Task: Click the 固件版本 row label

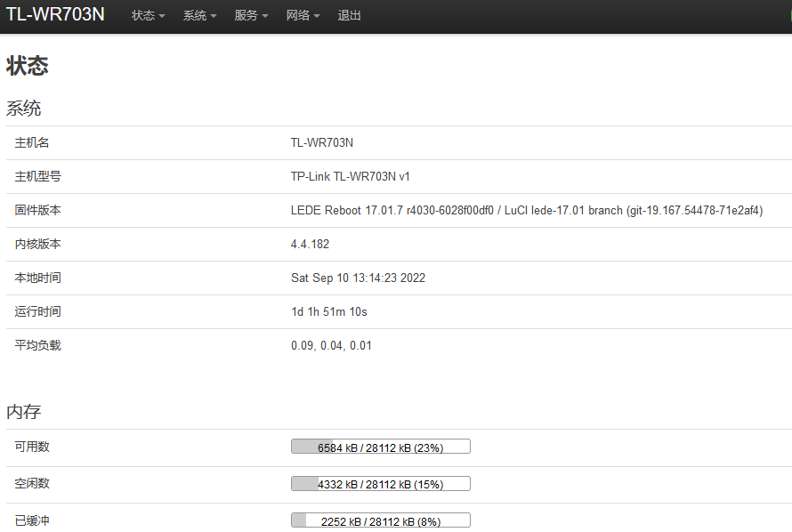Action: tap(38, 211)
